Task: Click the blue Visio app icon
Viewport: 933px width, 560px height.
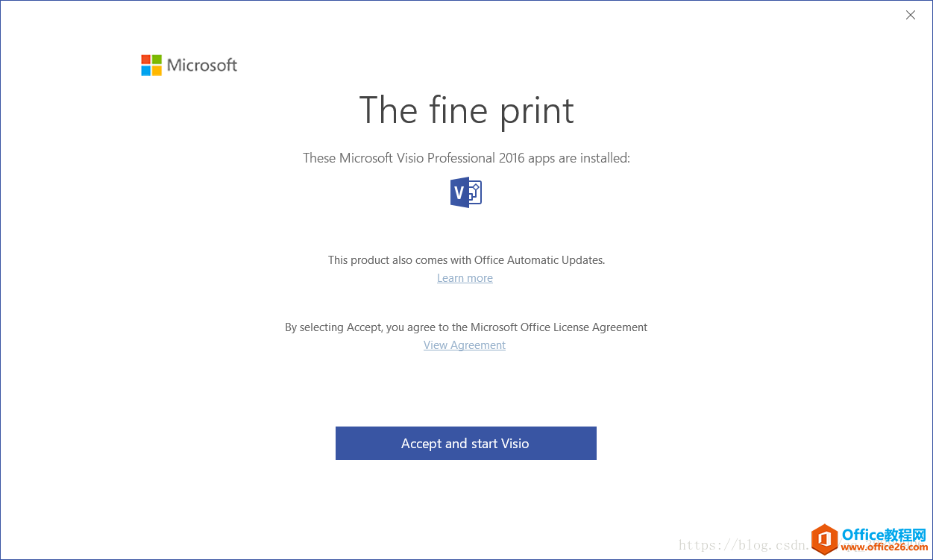Action: pos(466,192)
